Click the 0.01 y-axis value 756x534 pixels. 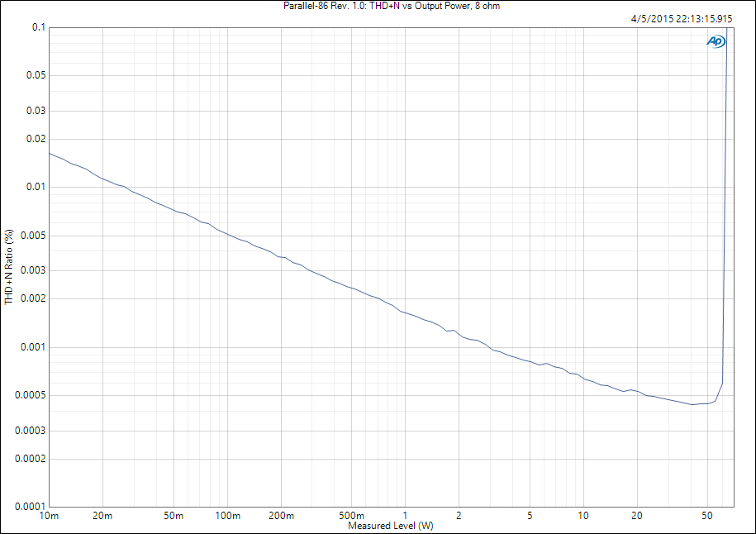(36, 187)
